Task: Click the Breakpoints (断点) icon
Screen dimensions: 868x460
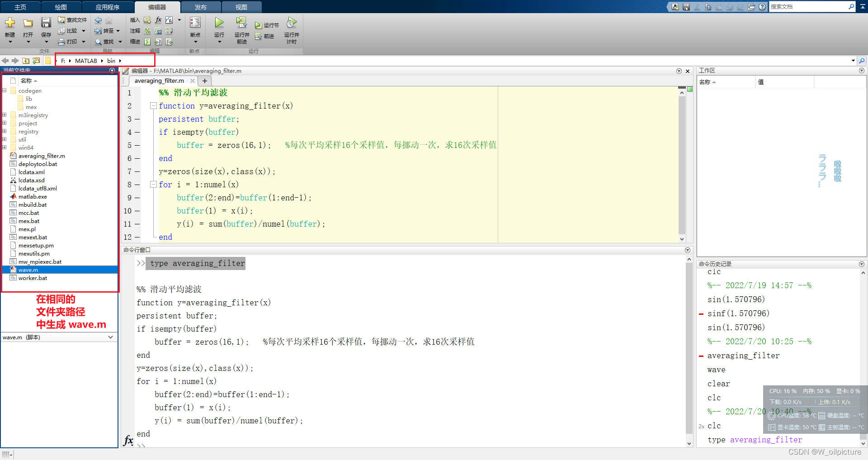Action: coord(195,23)
